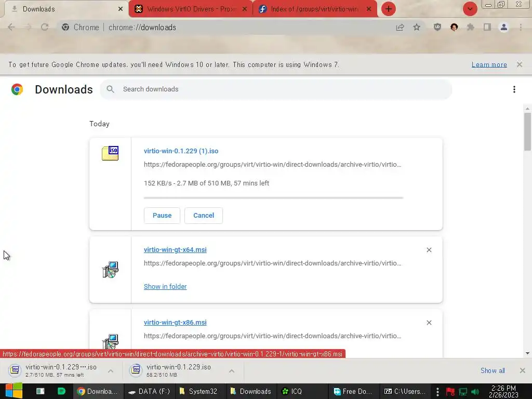Open the Free Download Manager taskbar item
Image resolution: width=532 pixels, height=399 pixels.
(353, 391)
